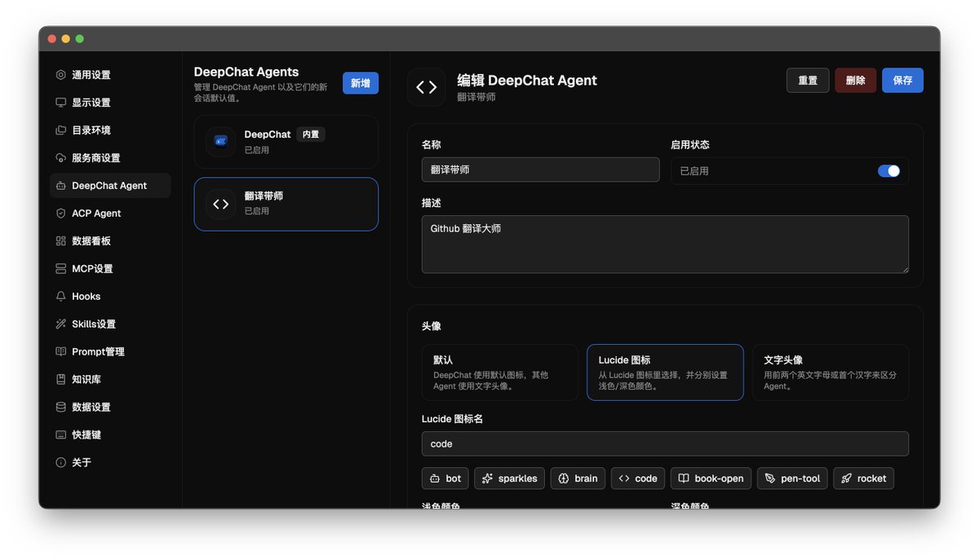Select the 默认 avatar option
The height and width of the screenshot is (560, 979).
(499, 373)
